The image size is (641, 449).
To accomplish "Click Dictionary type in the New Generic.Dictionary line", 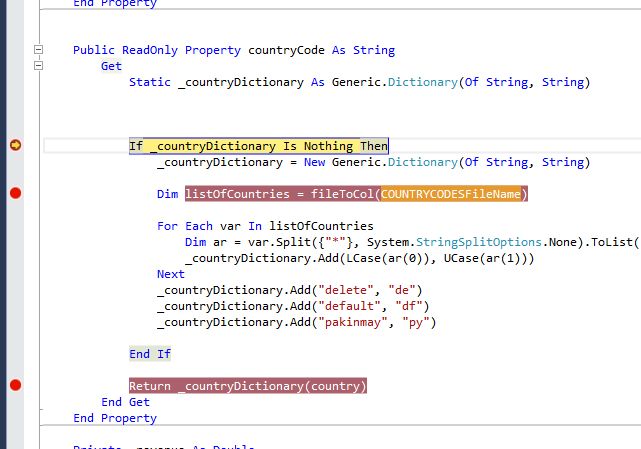I will pyautogui.click(x=423, y=162).
